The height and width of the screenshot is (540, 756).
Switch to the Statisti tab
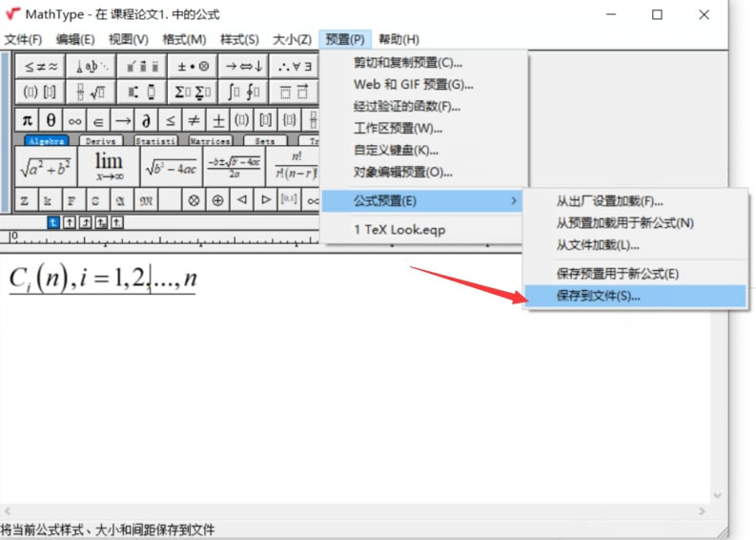click(x=155, y=141)
